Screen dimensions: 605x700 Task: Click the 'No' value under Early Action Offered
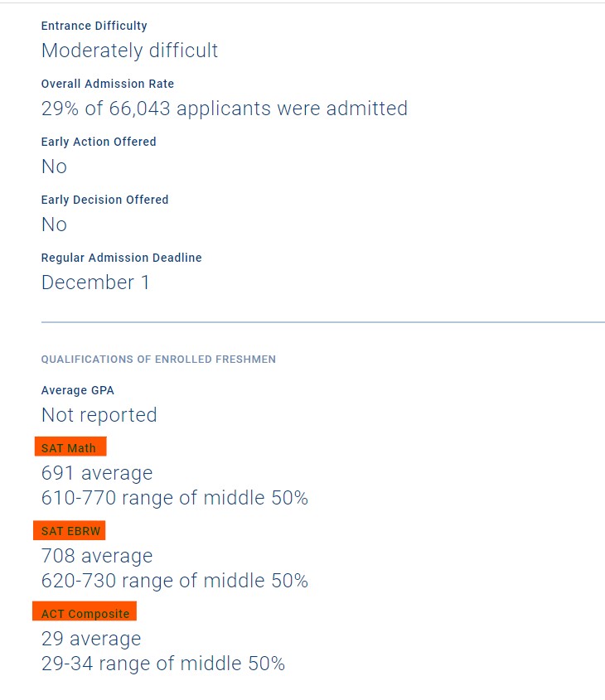[x=54, y=167]
